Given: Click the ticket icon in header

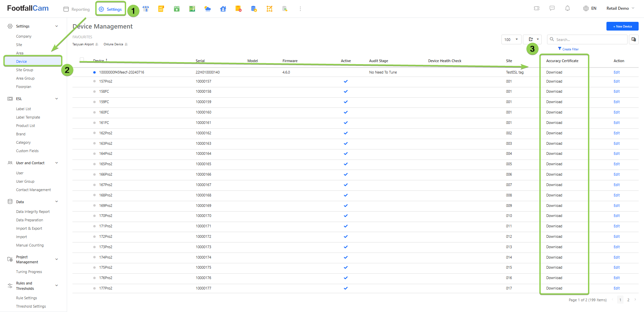Looking at the screenshot, I should point(537,8).
